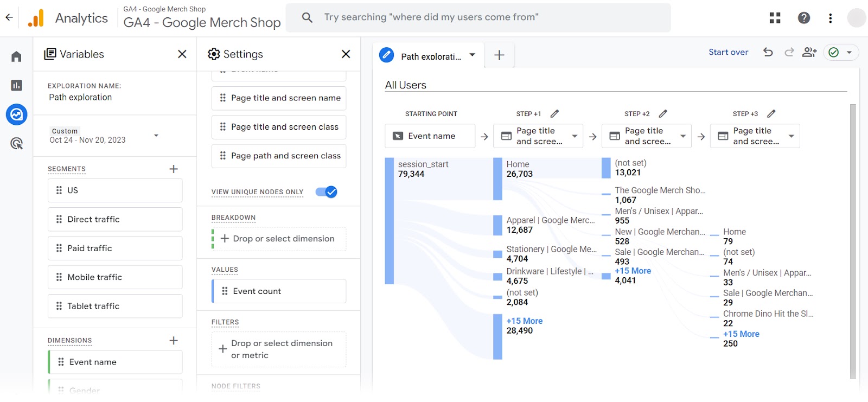
Task: Open the Google apps grid icon
Action: point(775,18)
